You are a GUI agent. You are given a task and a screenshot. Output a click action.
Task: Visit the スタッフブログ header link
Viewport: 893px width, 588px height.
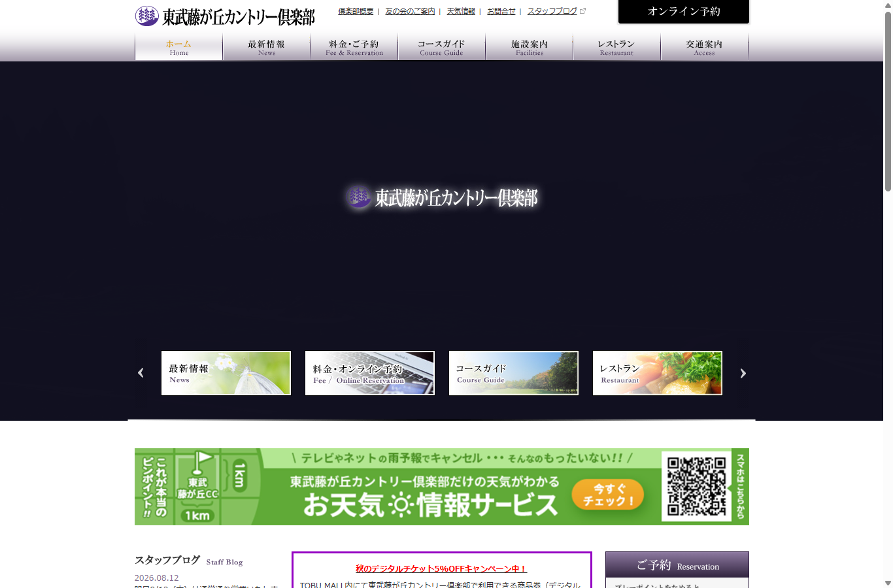552,11
